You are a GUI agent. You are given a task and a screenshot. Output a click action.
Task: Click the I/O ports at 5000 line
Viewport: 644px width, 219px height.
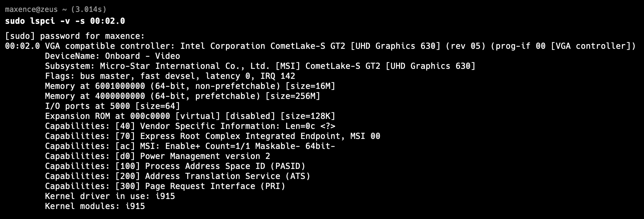[113, 106]
